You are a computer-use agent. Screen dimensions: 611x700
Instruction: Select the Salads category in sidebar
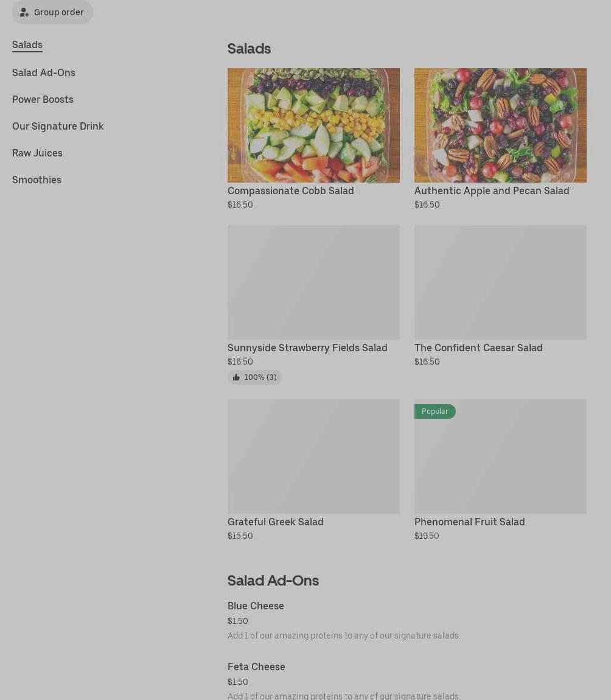[x=27, y=45]
